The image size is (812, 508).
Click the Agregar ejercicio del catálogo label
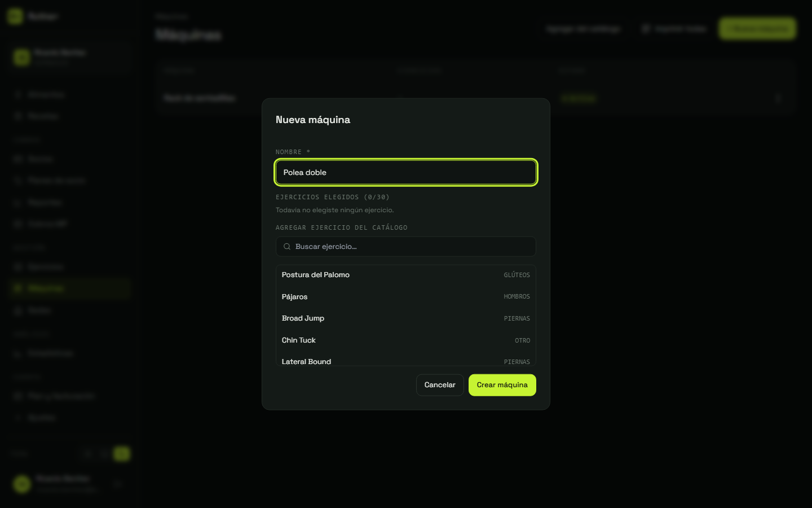pyautogui.click(x=342, y=227)
